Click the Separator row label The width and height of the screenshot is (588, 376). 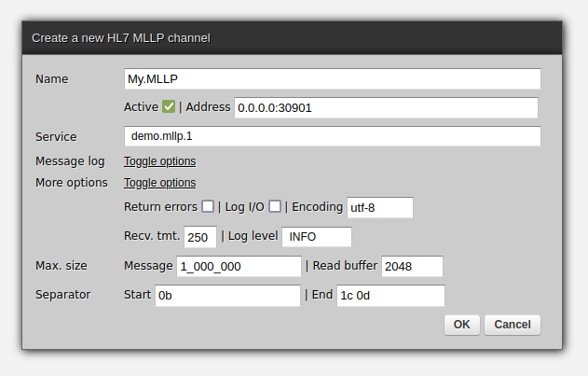62,295
